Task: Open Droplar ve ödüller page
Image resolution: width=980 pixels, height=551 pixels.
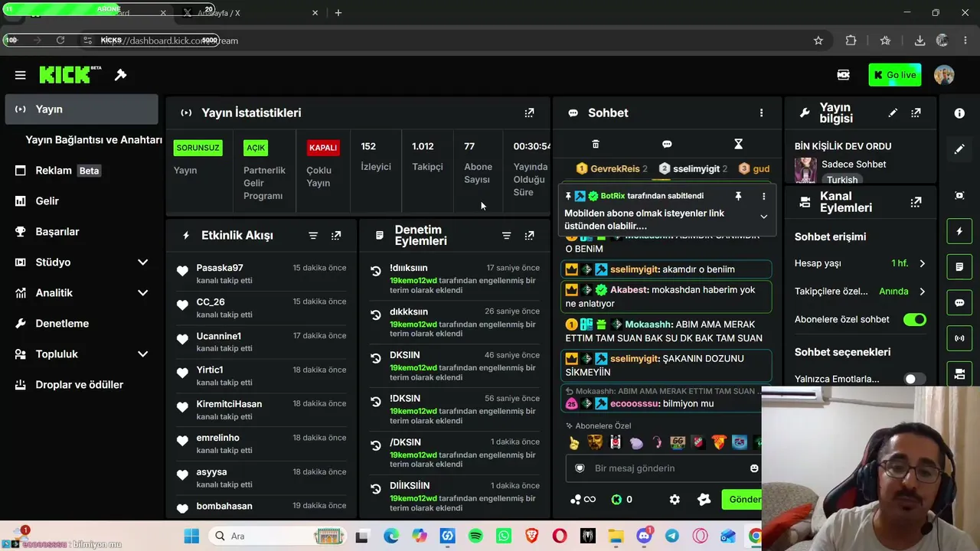Action: pos(81,385)
